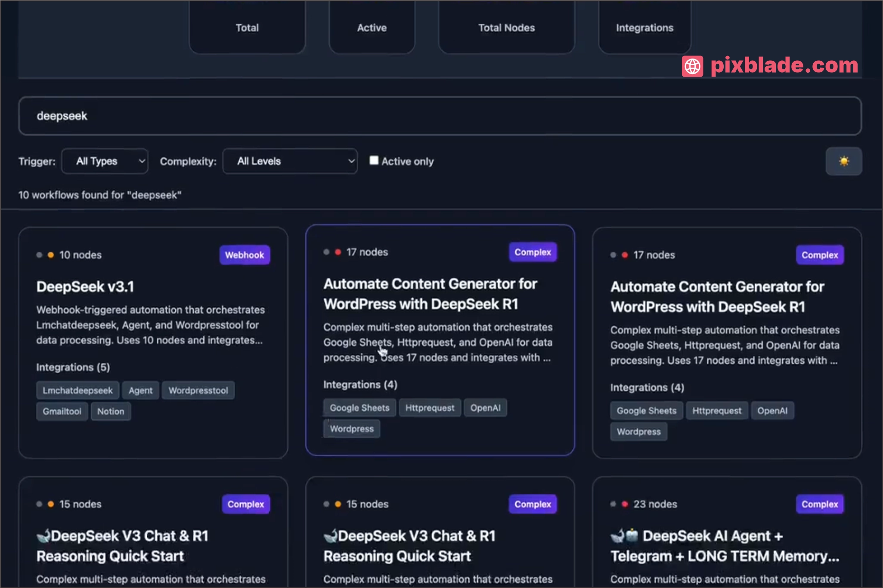Open the Complexity All Levels dropdown

290,161
